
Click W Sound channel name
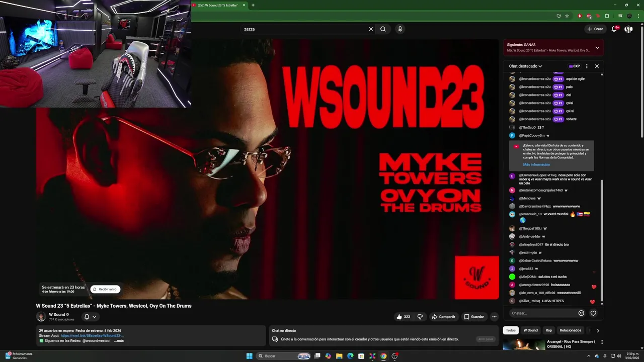pos(57,314)
